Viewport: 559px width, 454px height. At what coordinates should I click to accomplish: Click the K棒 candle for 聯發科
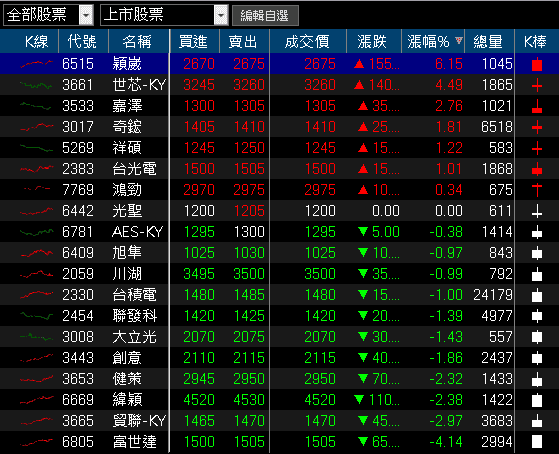pos(537,316)
